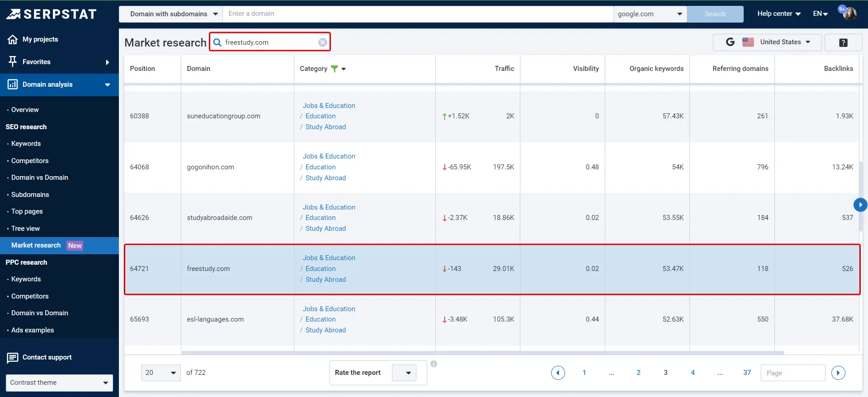Go to page 1
The width and height of the screenshot is (868, 397).
point(584,373)
